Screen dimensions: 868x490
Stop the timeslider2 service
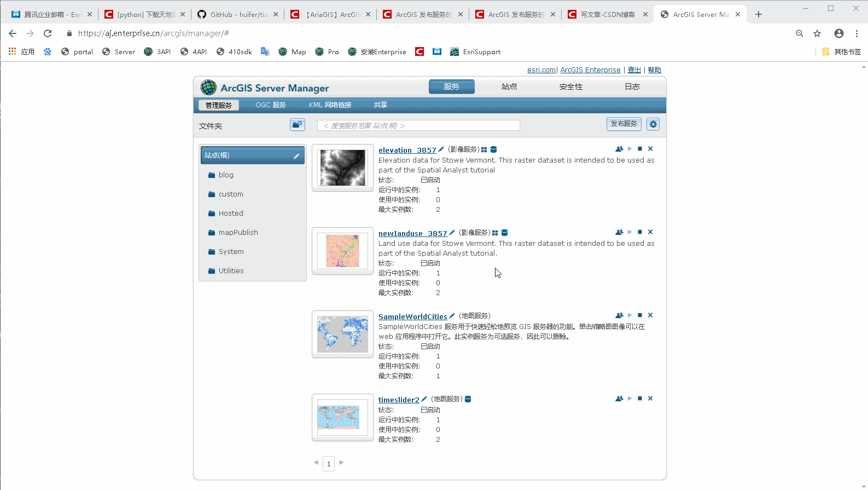click(640, 399)
